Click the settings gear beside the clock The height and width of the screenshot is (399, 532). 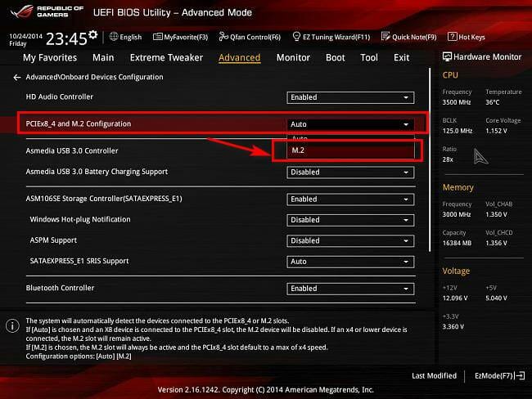[x=92, y=34]
